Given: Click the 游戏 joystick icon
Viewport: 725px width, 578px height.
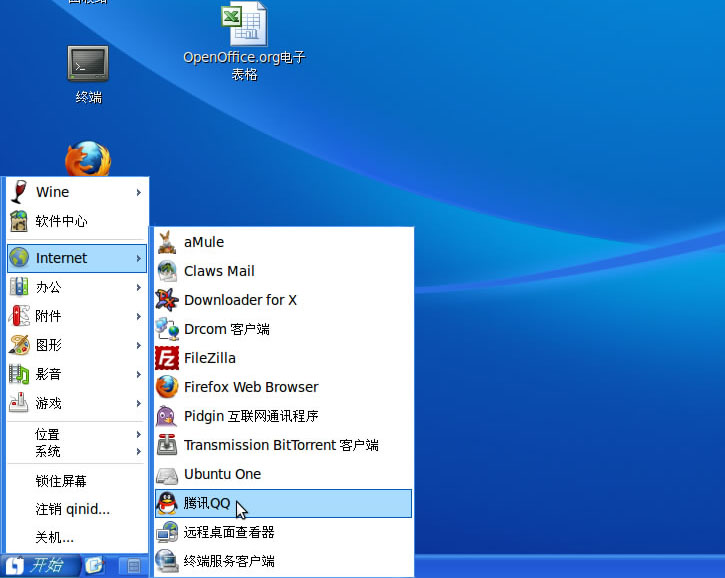Looking at the screenshot, I should (x=19, y=403).
